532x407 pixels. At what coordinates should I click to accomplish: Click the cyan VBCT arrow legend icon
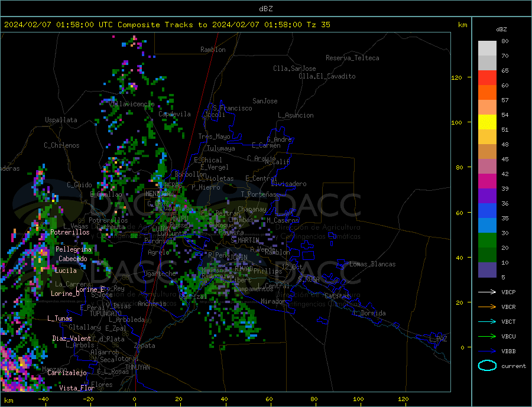(x=487, y=321)
